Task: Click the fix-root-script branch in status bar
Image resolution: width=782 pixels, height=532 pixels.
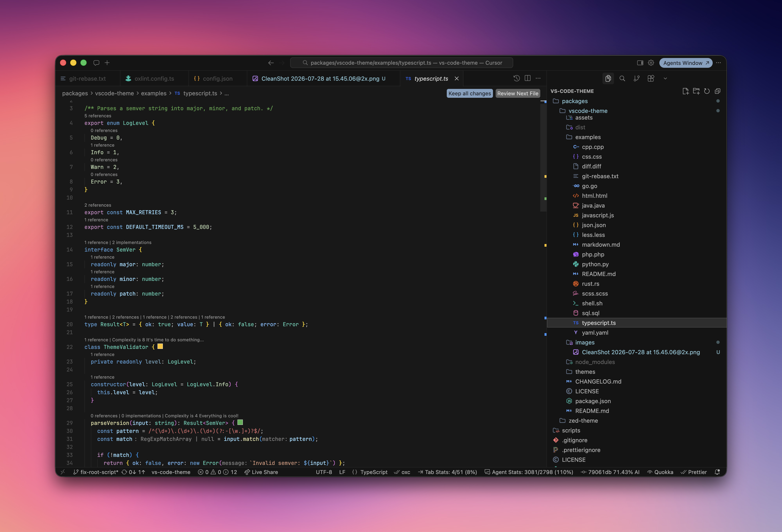Action: coord(96,472)
